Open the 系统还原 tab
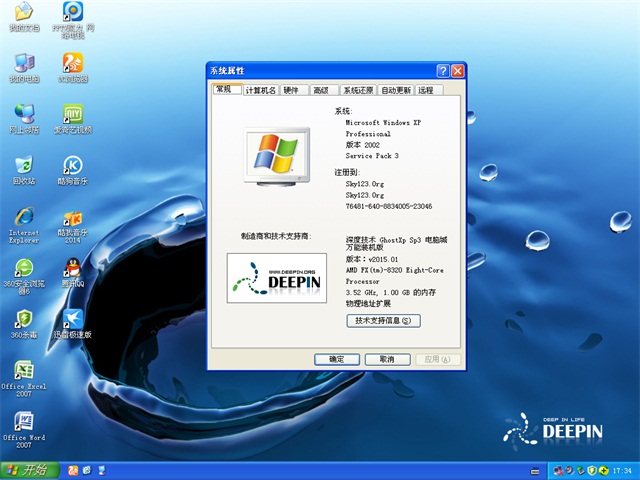Image resolution: width=640 pixels, height=480 pixels. point(358,90)
